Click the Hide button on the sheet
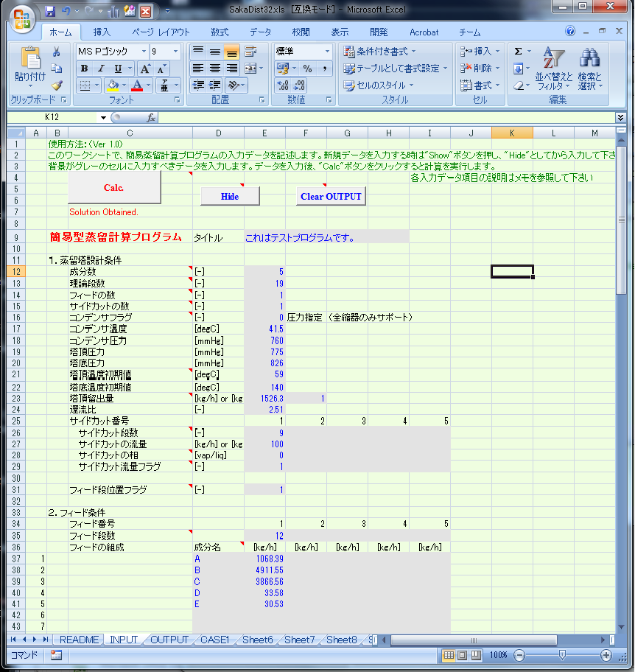Viewport: 635px width, 672px height. (230, 196)
